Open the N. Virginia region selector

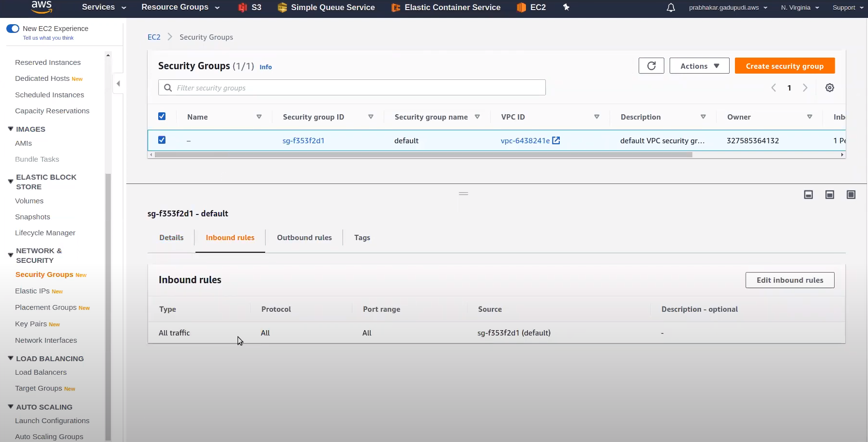pos(800,8)
